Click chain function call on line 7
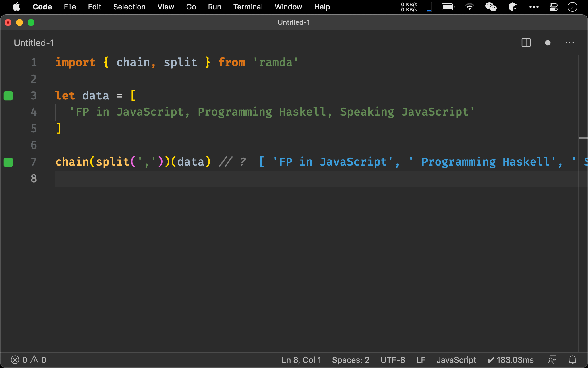This screenshot has height=368, width=588. (72, 162)
